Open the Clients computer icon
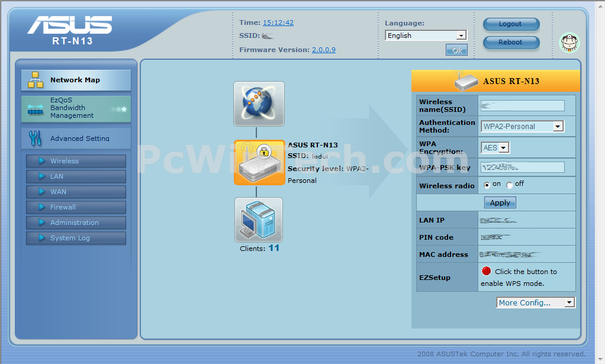This screenshot has height=364, width=605. pyautogui.click(x=259, y=220)
